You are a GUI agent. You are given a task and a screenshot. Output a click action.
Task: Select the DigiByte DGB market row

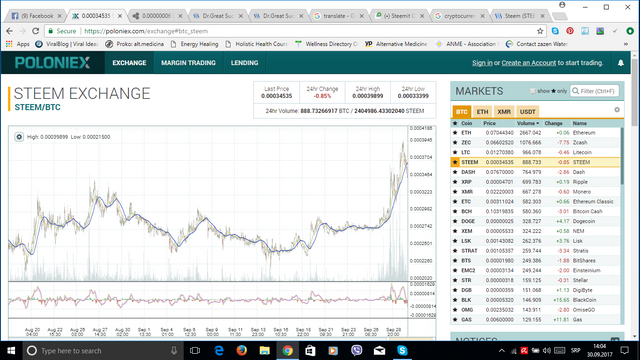535,290
